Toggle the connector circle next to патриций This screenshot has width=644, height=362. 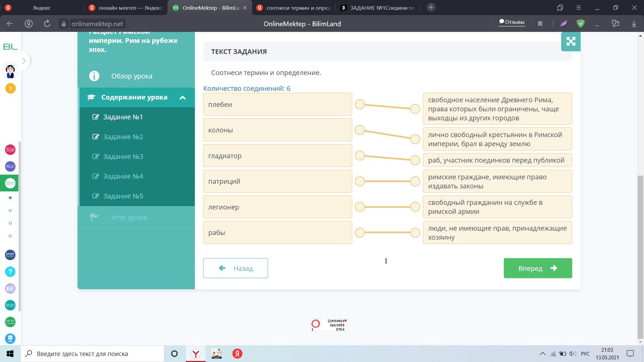point(360,181)
